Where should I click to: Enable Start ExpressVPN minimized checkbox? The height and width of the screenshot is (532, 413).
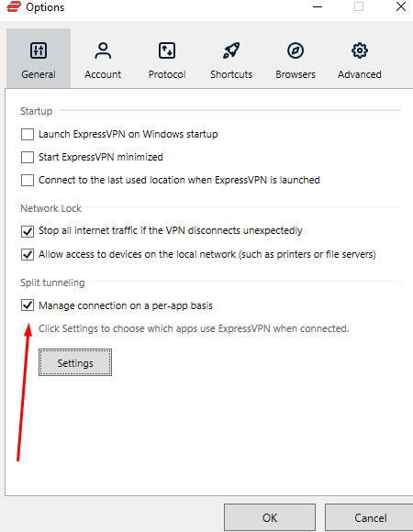[x=28, y=157]
